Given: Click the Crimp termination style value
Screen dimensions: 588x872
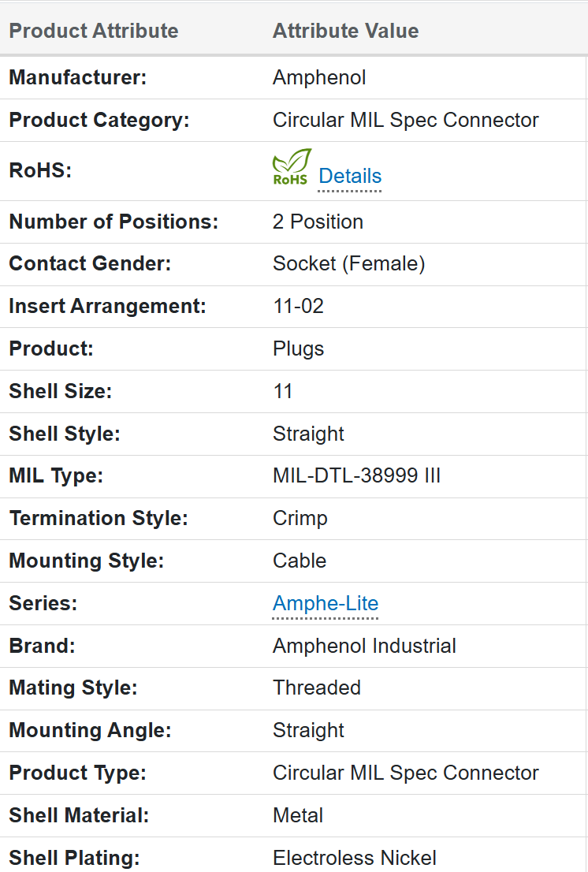Looking at the screenshot, I should (x=300, y=518).
